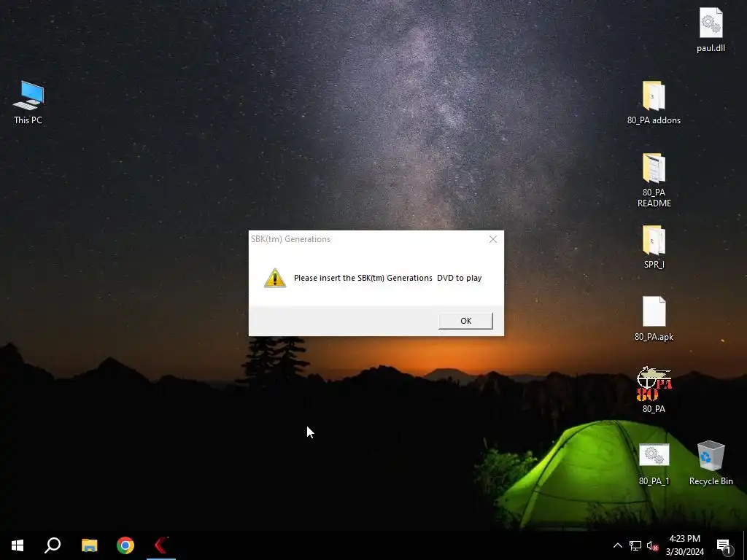Select the paul.dll file icon
The width and height of the screenshot is (747, 560).
pos(711,29)
